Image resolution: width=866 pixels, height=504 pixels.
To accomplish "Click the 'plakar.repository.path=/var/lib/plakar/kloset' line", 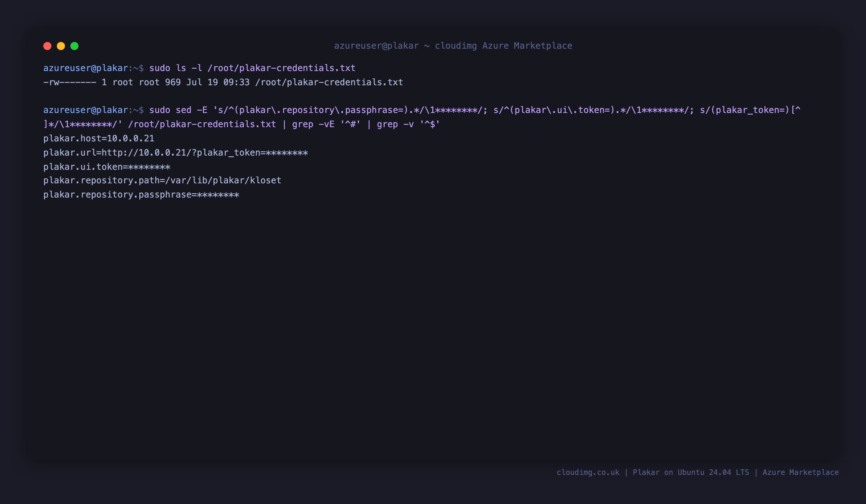I will (162, 180).
